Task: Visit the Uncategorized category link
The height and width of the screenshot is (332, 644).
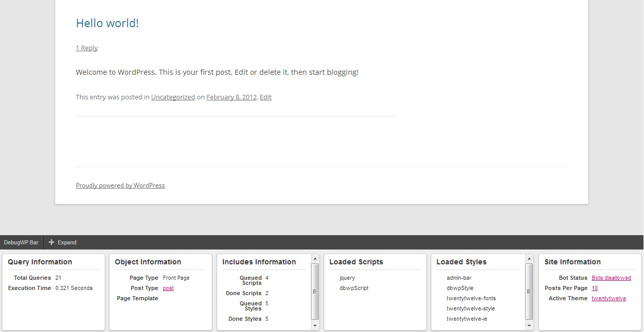Action: (x=173, y=97)
